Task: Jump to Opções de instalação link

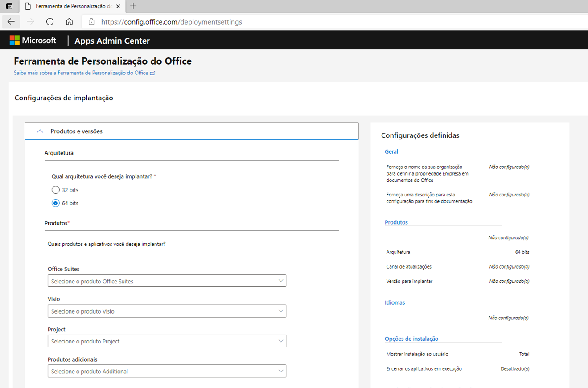Action: 411,339
